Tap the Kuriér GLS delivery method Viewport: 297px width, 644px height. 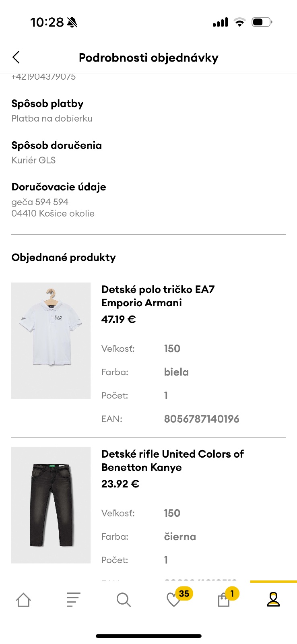pyautogui.click(x=33, y=160)
